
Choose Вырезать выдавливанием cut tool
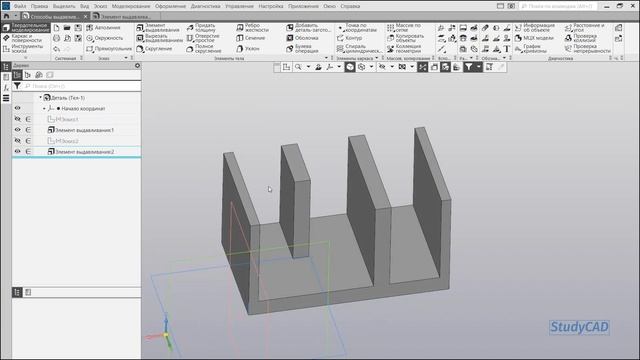159,38
